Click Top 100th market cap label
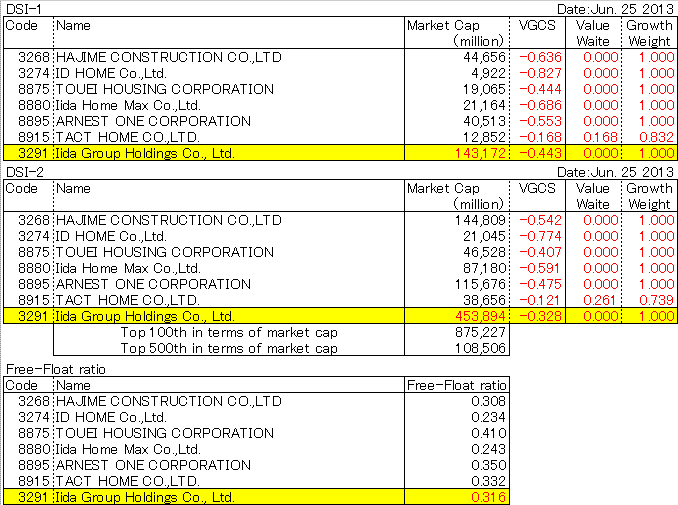 [229, 332]
